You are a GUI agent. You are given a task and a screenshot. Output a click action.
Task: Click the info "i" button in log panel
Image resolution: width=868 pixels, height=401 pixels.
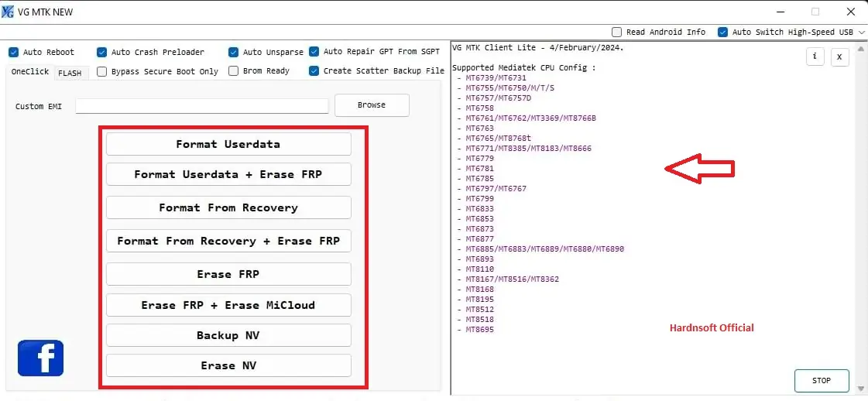[x=815, y=57]
